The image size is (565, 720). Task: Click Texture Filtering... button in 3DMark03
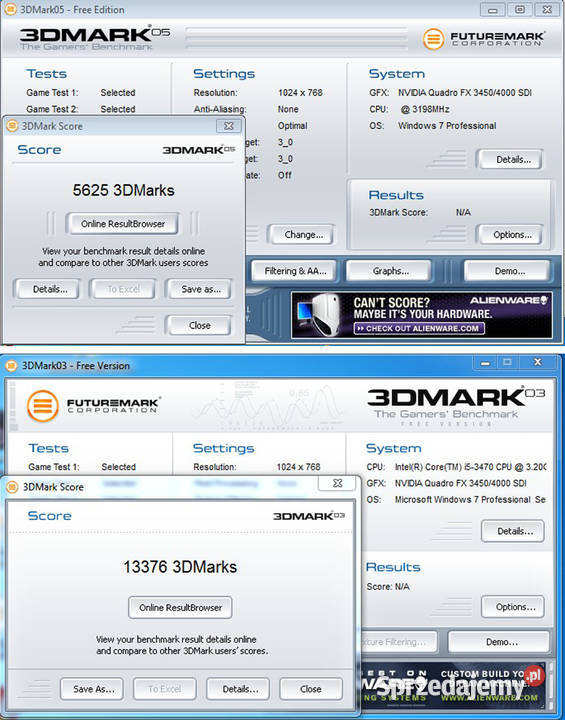399,642
